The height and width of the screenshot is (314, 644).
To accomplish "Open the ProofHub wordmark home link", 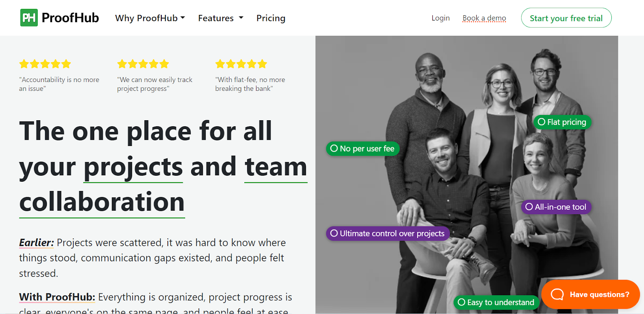I will click(x=70, y=18).
